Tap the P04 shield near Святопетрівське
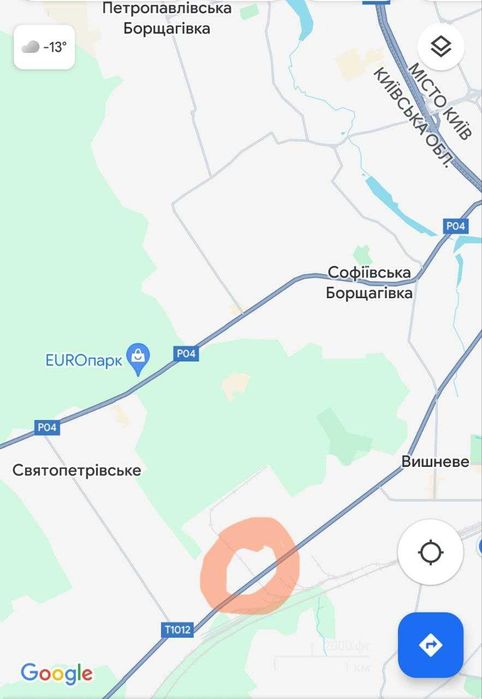 point(47,428)
